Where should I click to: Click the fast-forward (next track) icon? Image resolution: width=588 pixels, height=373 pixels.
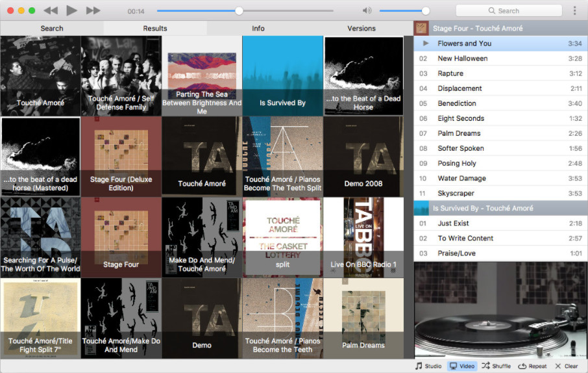pyautogui.click(x=93, y=10)
